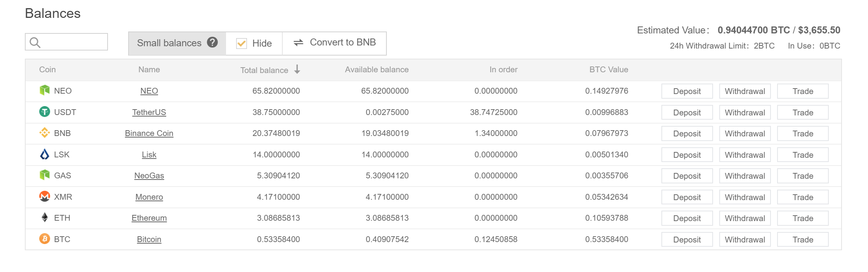Image resolution: width=868 pixels, height=272 pixels.
Task: Open the Bitcoin name link
Action: click(x=149, y=239)
